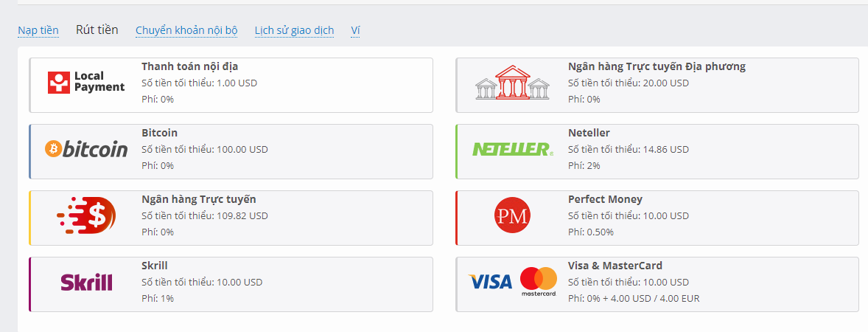Choose the Bitcoin withdrawal card title
The width and height of the screenshot is (868, 332).
[159, 133]
